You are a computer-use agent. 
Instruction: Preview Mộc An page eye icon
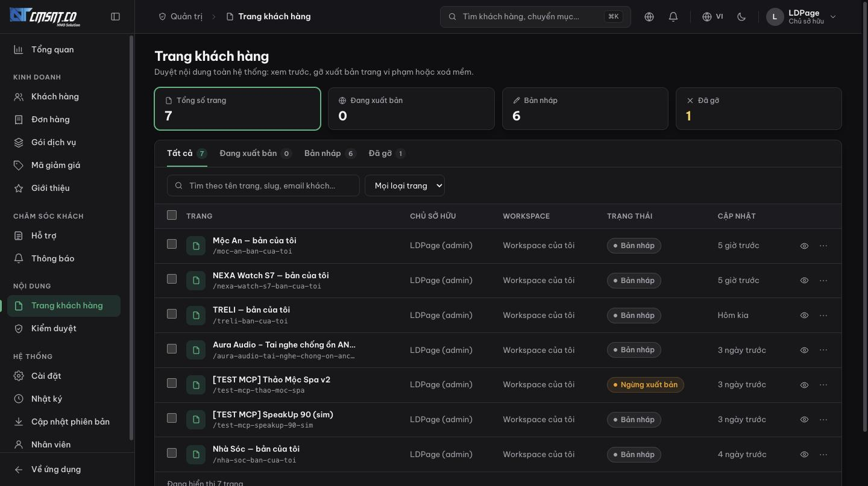coord(804,246)
